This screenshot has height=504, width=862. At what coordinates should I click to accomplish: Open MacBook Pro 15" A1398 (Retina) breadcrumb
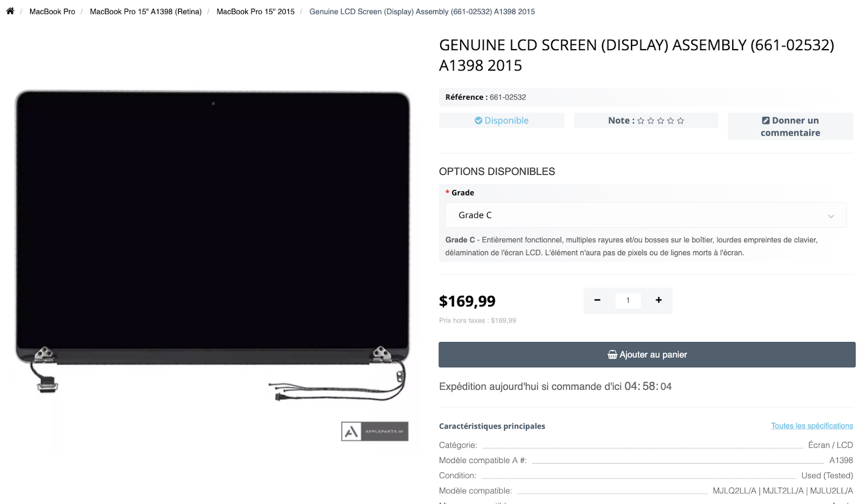tap(145, 11)
